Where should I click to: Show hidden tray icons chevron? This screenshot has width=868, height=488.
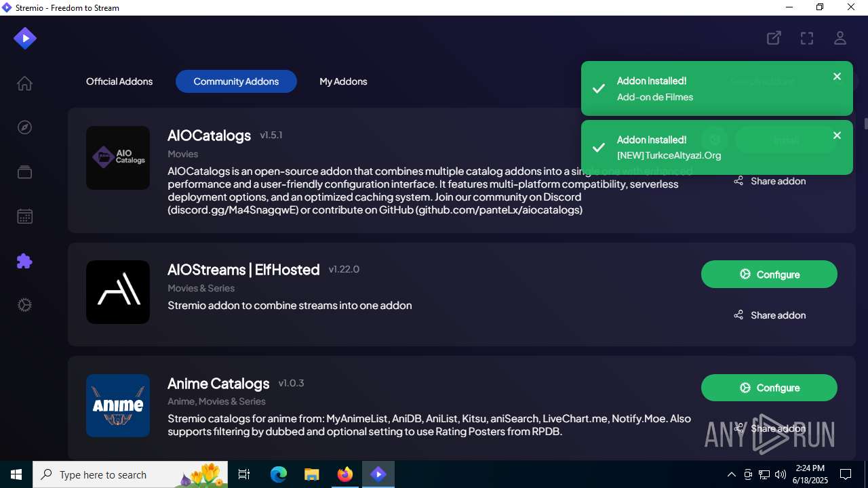click(731, 474)
